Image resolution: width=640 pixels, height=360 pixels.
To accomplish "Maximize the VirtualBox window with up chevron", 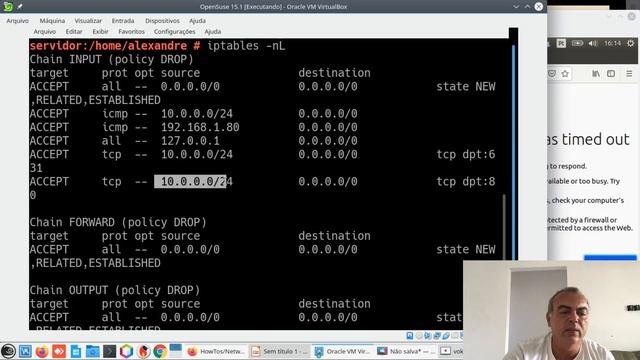I will pyautogui.click(x=527, y=7).
